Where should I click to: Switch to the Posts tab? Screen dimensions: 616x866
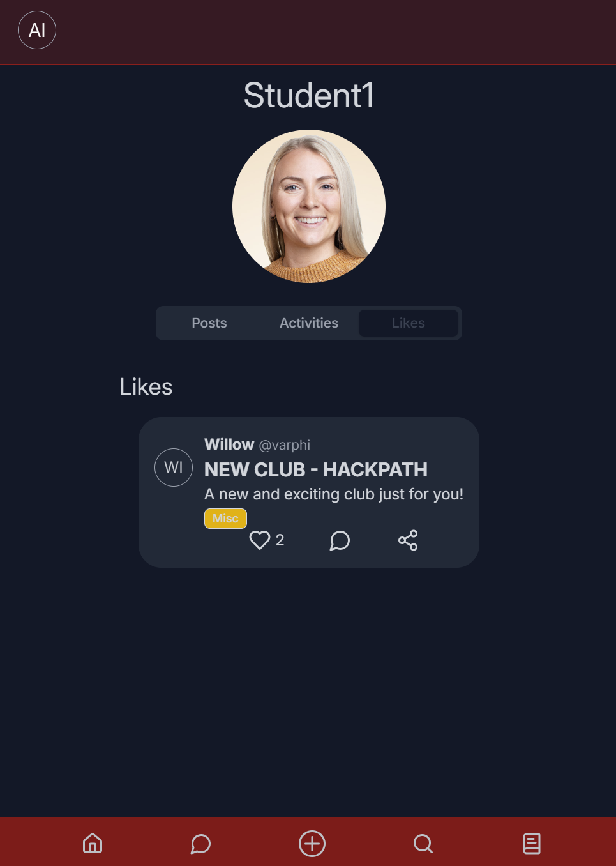coord(209,323)
